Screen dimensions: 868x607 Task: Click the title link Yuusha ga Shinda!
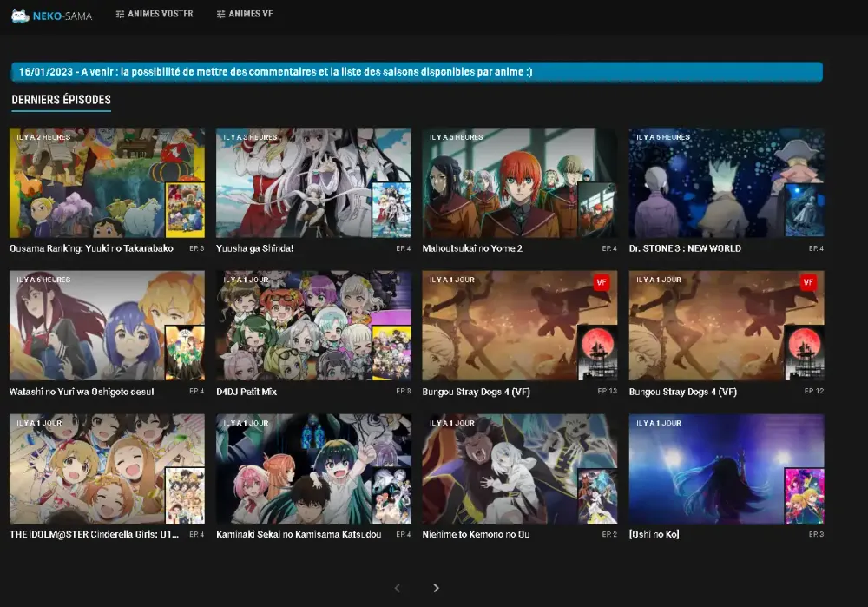[254, 248]
